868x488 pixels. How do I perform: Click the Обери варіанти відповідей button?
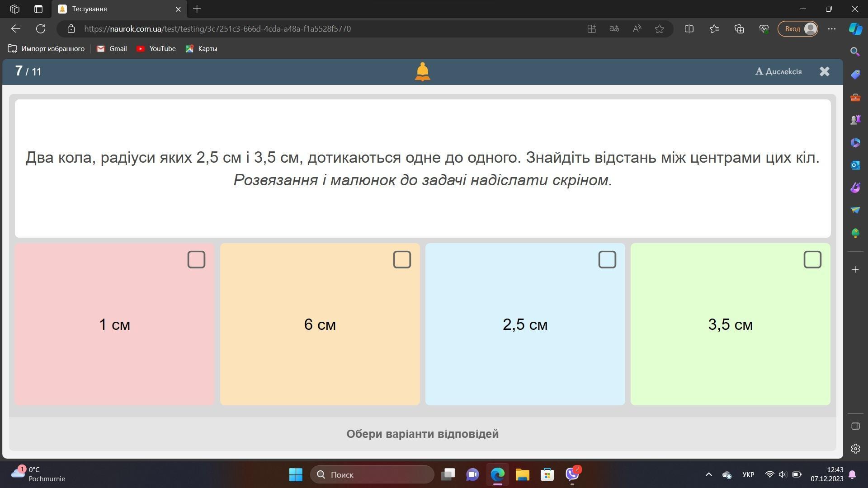click(x=422, y=434)
